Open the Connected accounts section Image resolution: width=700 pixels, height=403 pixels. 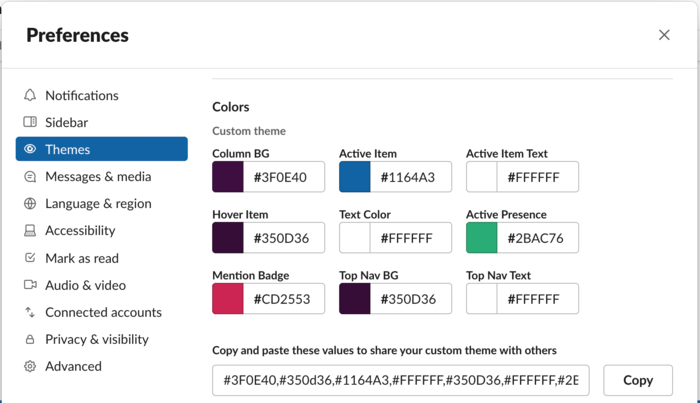(102, 312)
